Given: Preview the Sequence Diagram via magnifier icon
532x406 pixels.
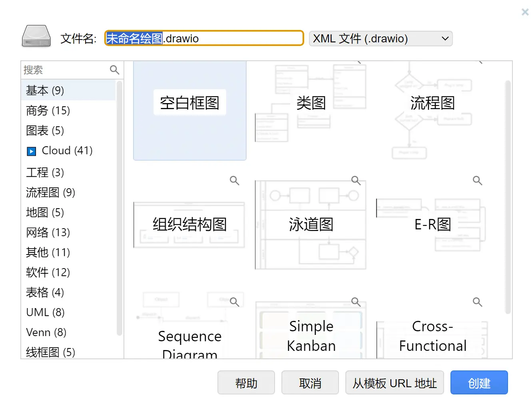Looking at the screenshot, I should 235,302.
